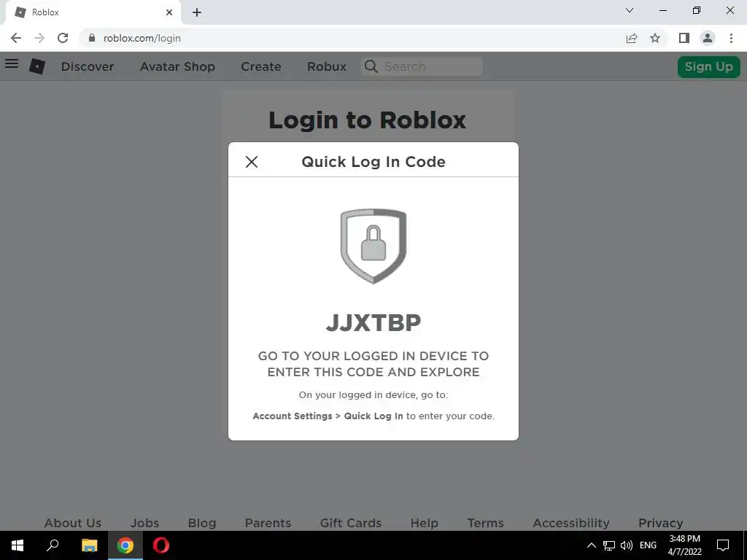This screenshot has height=560, width=747.
Task: Open the Create menu item
Action: pos(261,66)
